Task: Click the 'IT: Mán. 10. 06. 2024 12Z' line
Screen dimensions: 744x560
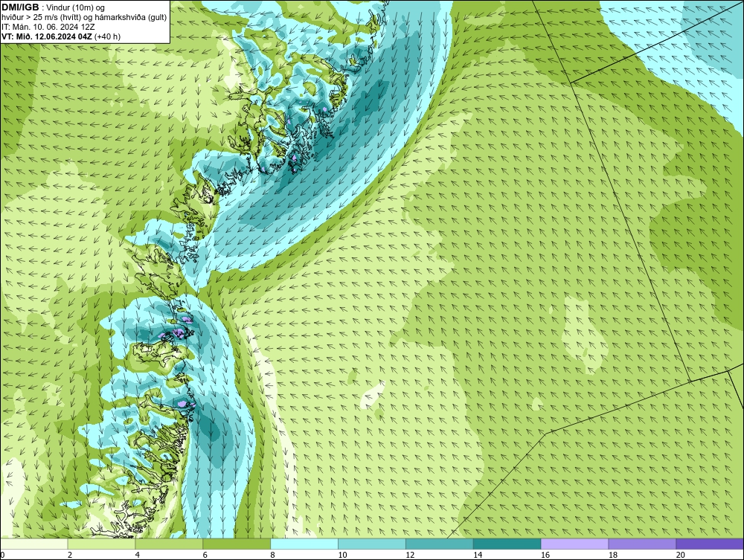Action: tap(48, 27)
